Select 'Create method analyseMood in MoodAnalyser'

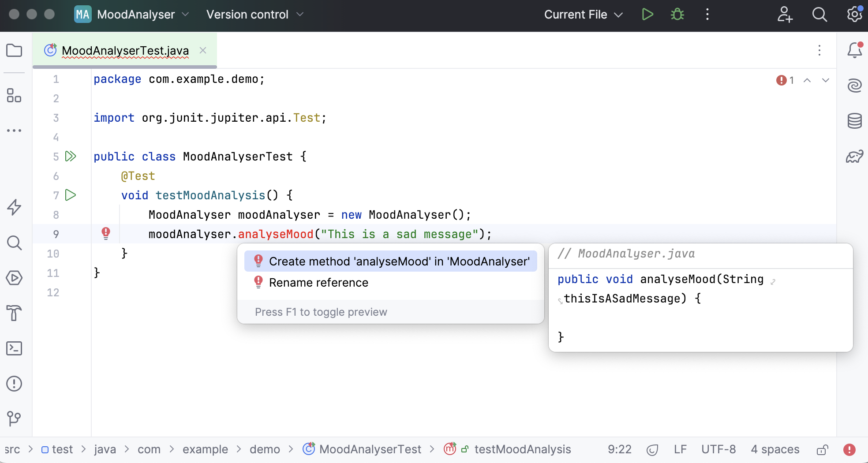tap(390, 261)
